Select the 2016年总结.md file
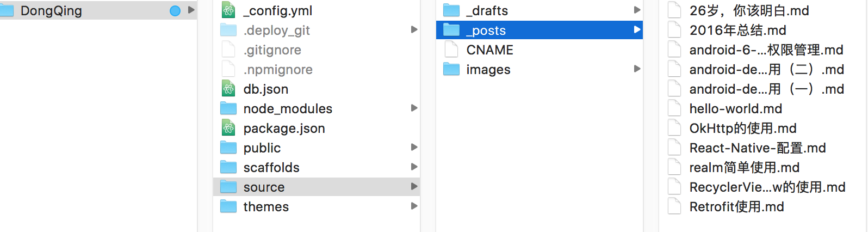Image resolution: width=868 pixels, height=232 pixels. (x=737, y=30)
